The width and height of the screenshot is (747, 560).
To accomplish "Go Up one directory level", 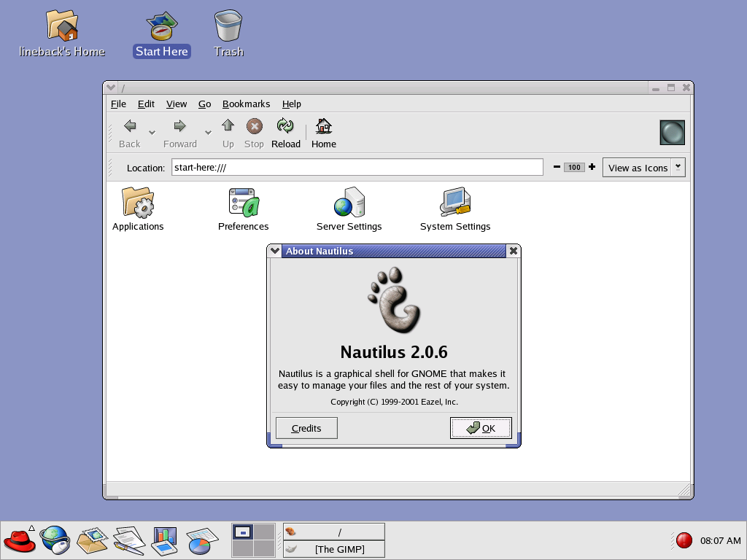I will click(228, 133).
